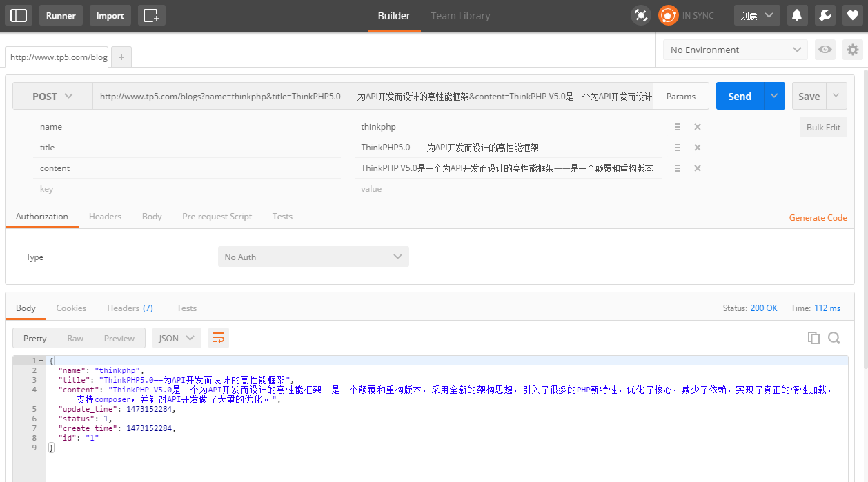Collapse JSON object at line 1

[41, 361]
